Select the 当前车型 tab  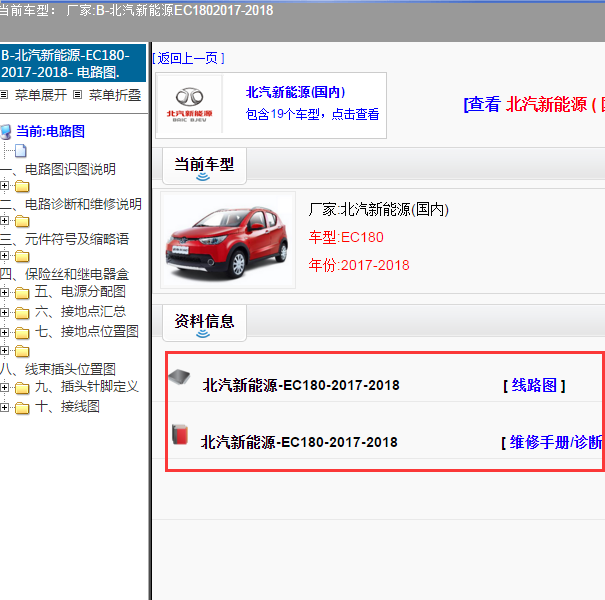pos(204,166)
